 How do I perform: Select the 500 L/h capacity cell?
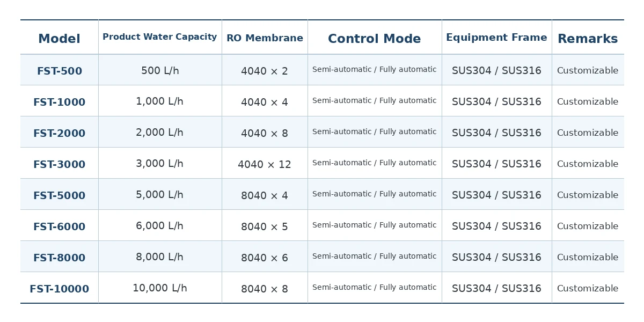160,70
